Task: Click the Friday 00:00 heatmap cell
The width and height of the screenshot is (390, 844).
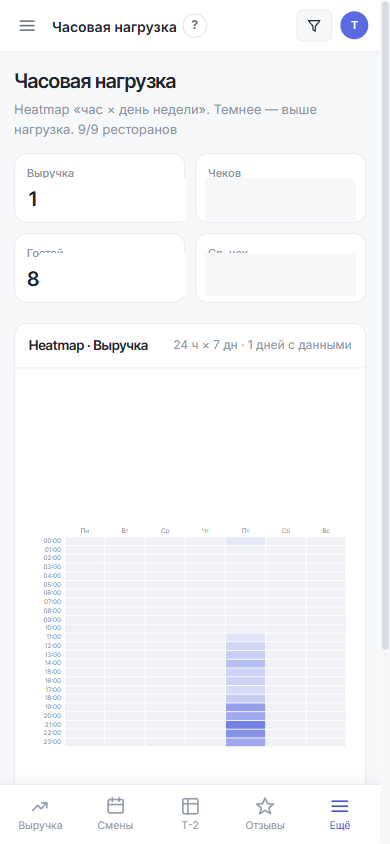Action: pyautogui.click(x=245, y=541)
